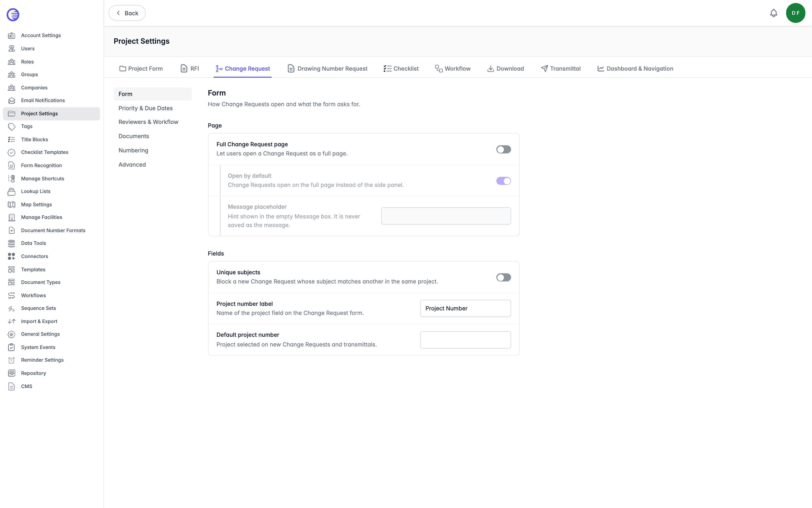This screenshot has width=812, height=508.
Task: Switch to the Workflow tab
Action: [453, 69]
